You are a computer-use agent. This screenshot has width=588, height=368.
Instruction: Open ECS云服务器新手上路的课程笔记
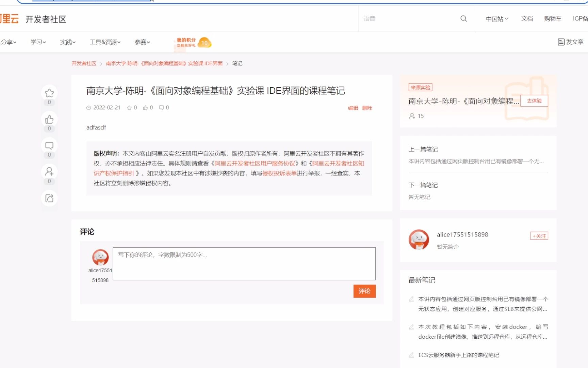point(459,355)
